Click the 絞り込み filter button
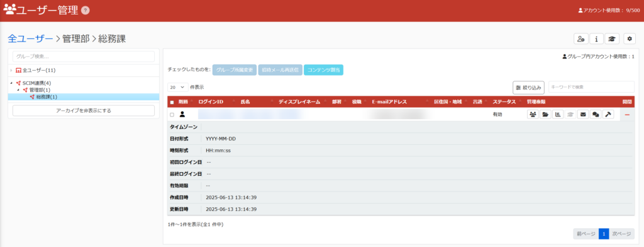The image size is (644, 247). pyautogui.click(x=528, y=88)
